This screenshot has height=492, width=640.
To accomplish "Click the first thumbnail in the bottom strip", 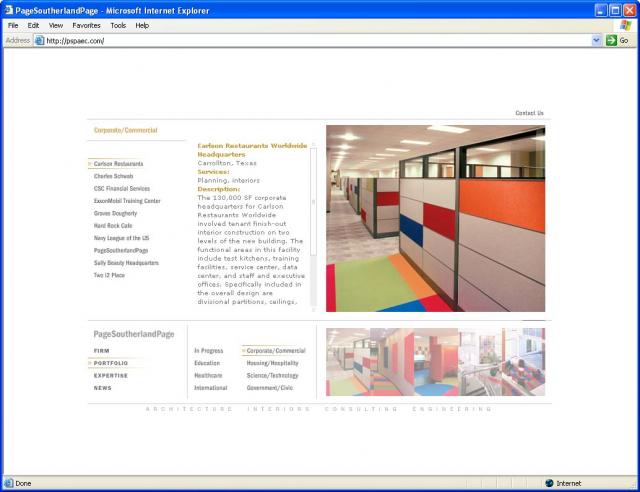I will [349, 362].
